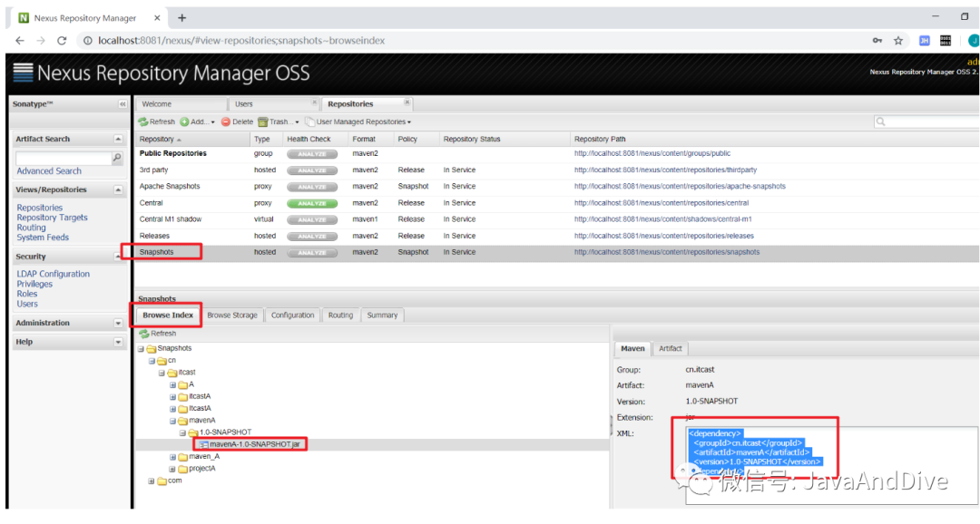Select Apache Snapshots repository row

point(556,187)
